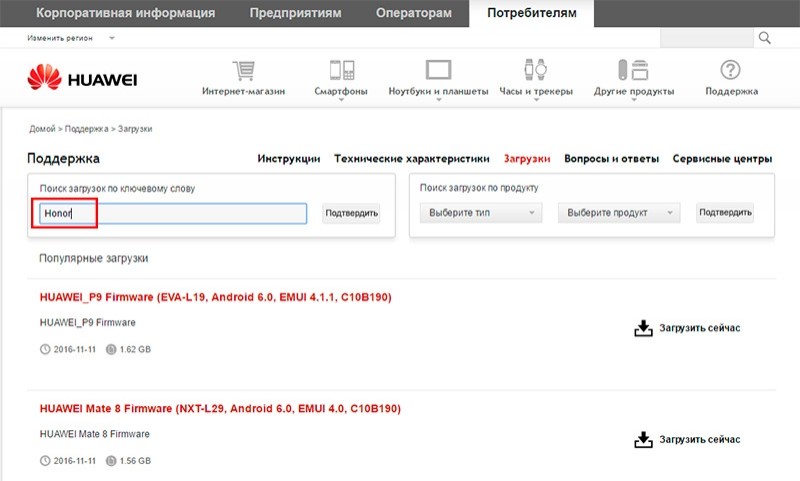Open the Загрузки section
The height and width of the screenshot is (481, 800).
(527, 159)
